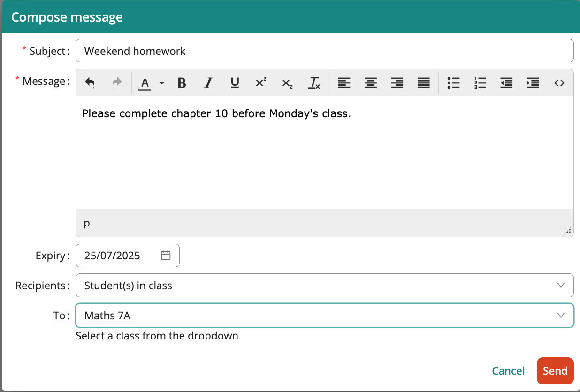The image size is (580, 392).
Task: Clear text formatting with the Tx icon
Action: 314,83
